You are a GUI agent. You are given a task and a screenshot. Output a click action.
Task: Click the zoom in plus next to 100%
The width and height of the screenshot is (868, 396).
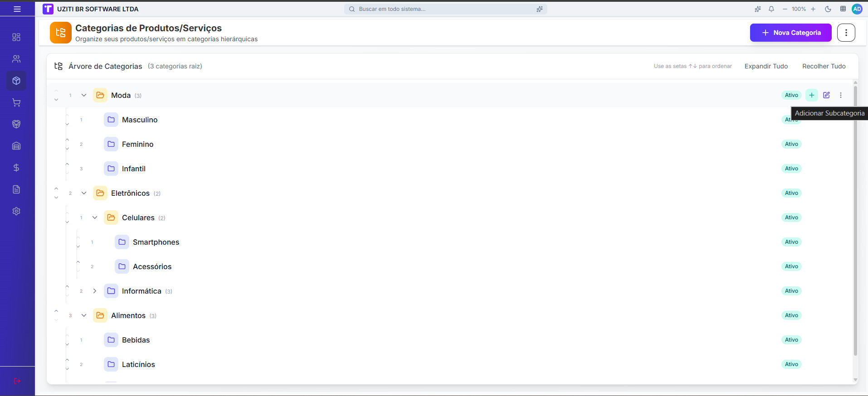[x=813, y=9]
